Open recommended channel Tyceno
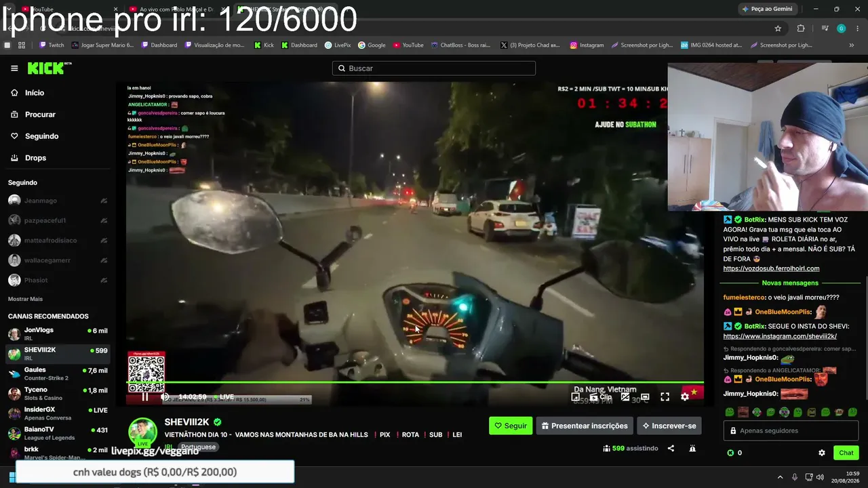This screenshot has height=488, width=868. tap(58, 393)
